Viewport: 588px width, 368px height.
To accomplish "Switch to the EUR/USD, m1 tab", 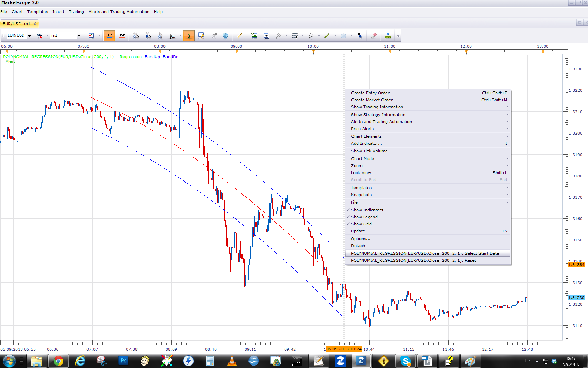I will pos(16,24).
